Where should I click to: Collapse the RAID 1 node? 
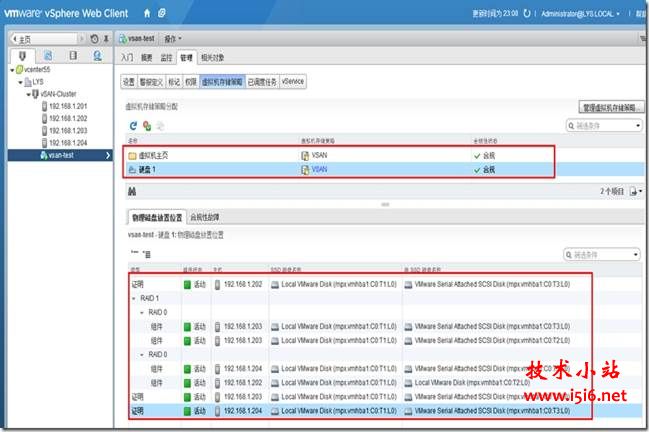click(134, 298)
